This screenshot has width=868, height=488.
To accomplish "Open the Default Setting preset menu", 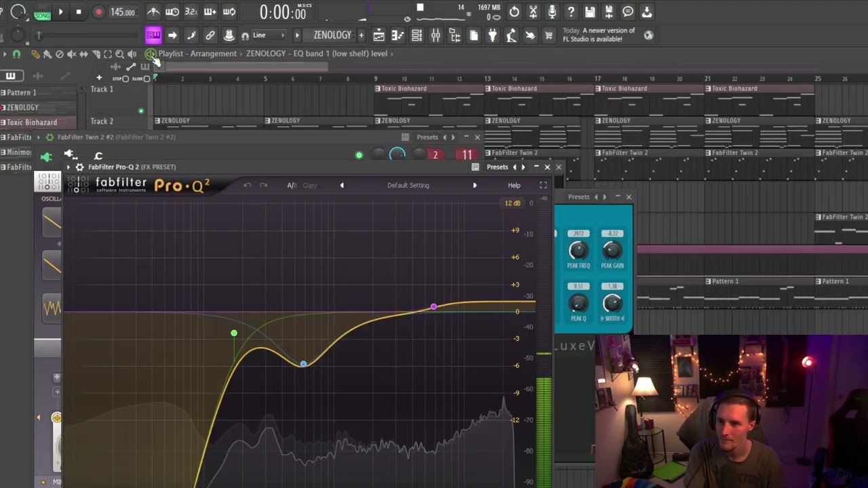I will click(408, 185).
